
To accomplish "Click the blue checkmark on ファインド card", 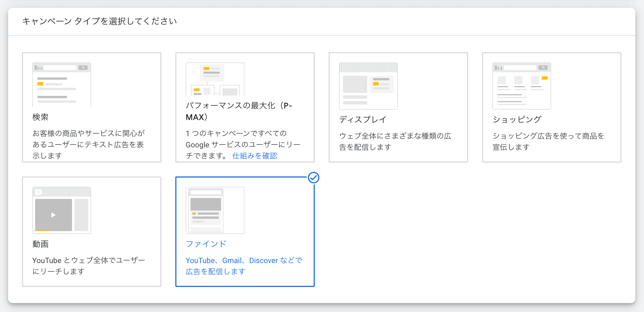I will pyautogui.click(x=314, y=178).
